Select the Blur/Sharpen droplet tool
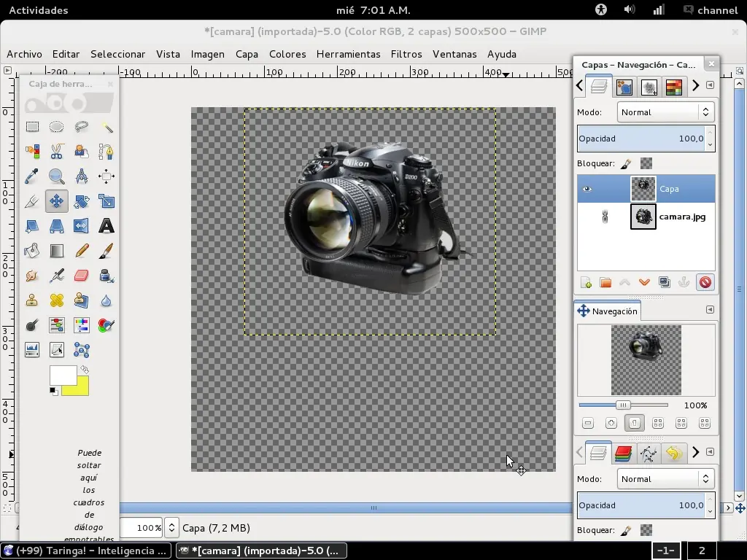The image size is (747, 560). (x=107, y=300)
